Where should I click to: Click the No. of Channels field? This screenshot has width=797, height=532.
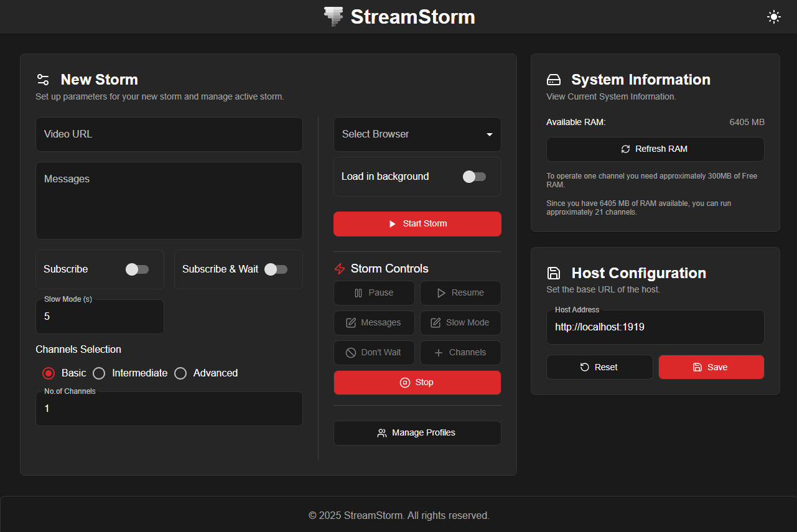point(169,409)
